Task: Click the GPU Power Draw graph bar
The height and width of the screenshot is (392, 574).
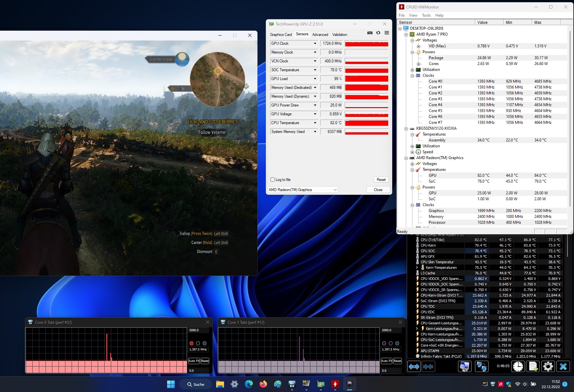Action: pos(367,105)
